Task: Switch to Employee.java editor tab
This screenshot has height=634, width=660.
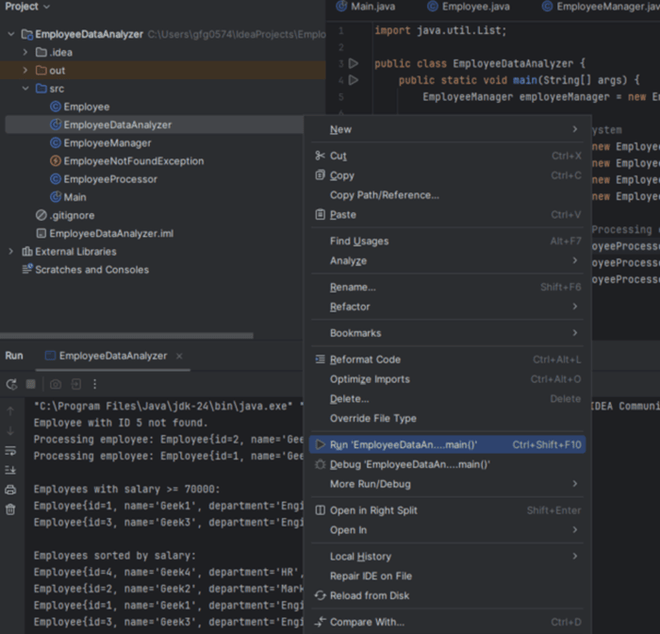Action: coord(475,7)
